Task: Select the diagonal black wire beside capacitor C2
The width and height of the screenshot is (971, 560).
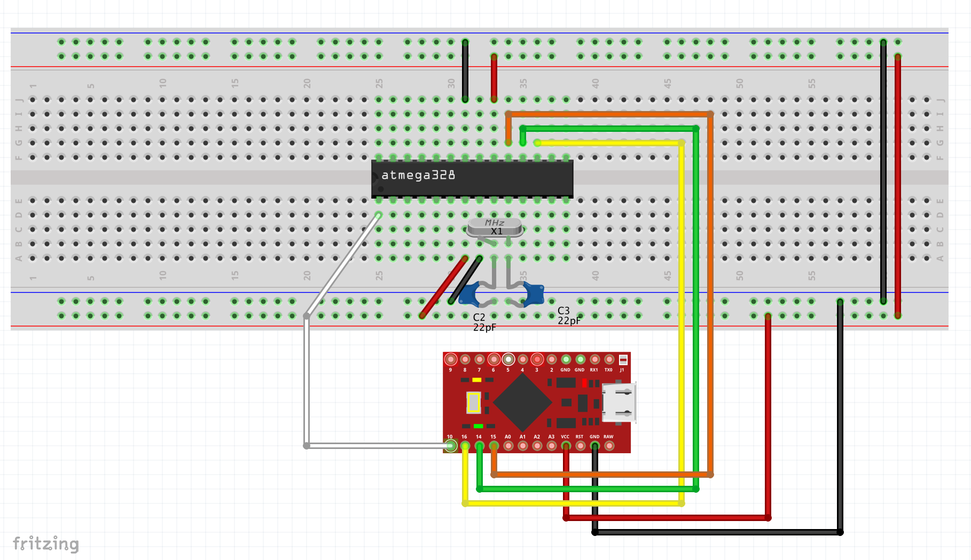Action: tap(465, 280)
